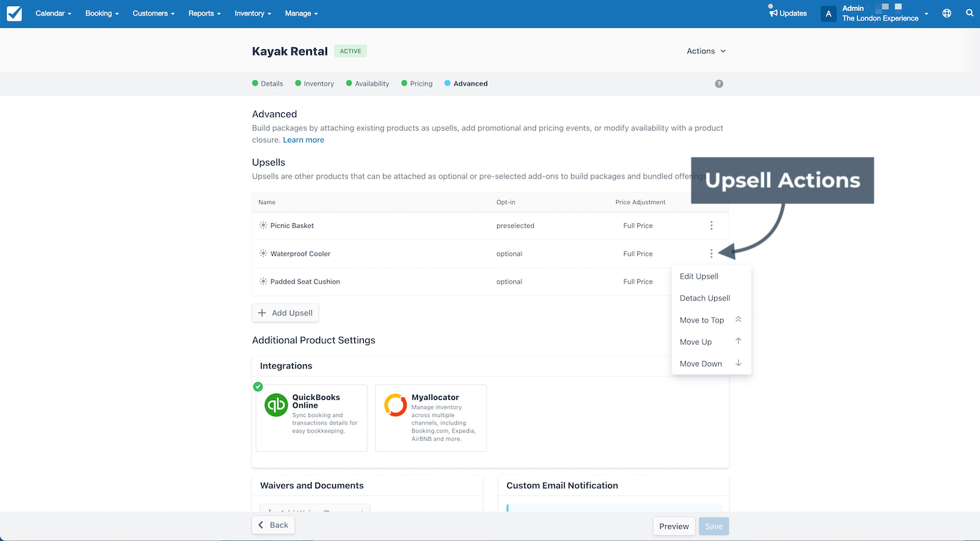Select Move Down menu entry
980x541 pixels.
click(x=711, y=364)
